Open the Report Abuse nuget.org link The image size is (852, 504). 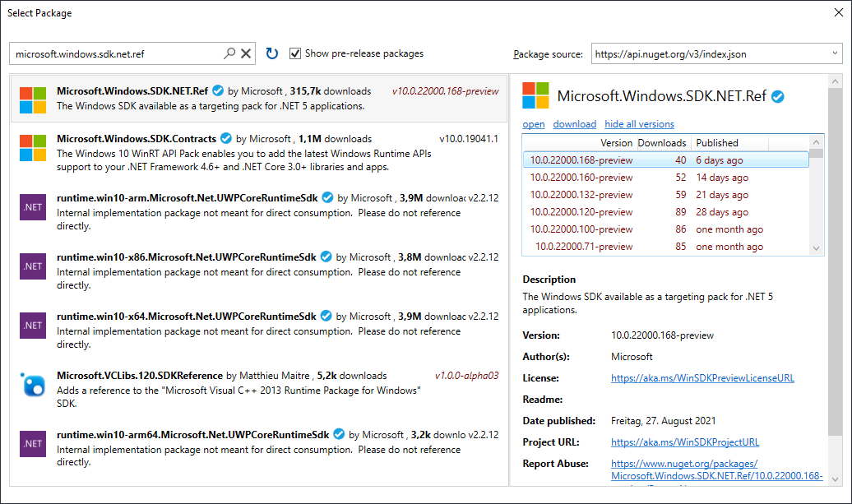pos(716,469)
